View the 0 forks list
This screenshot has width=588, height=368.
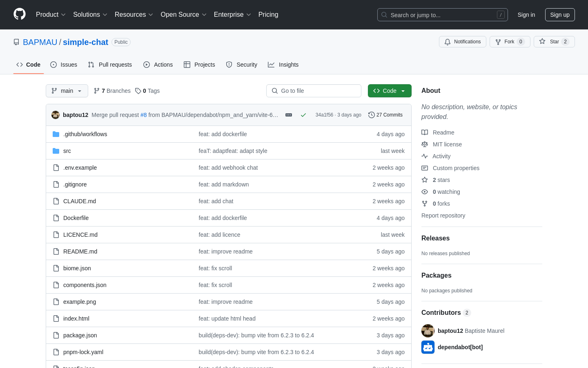click(x=436, y=204)
